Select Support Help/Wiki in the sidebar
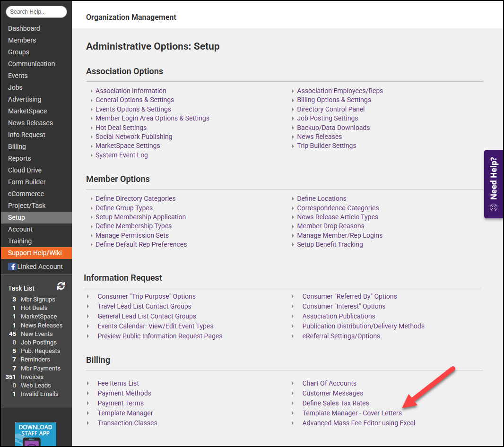Image resolution: width=504 pixels, height=447 pixels. click(x=35, y=253)
